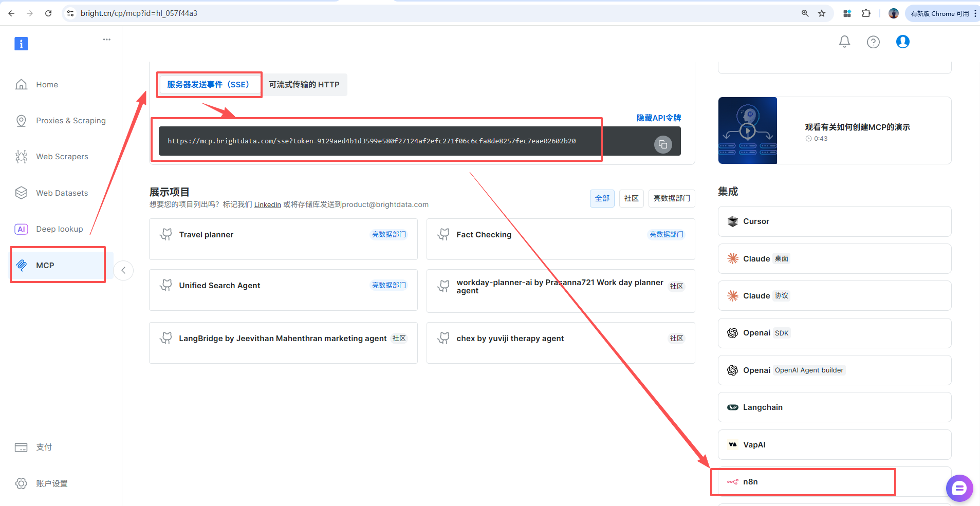Screen dimensions: 980x506
Task: Bookmark this page with the star icon
Action: (822, 13)
